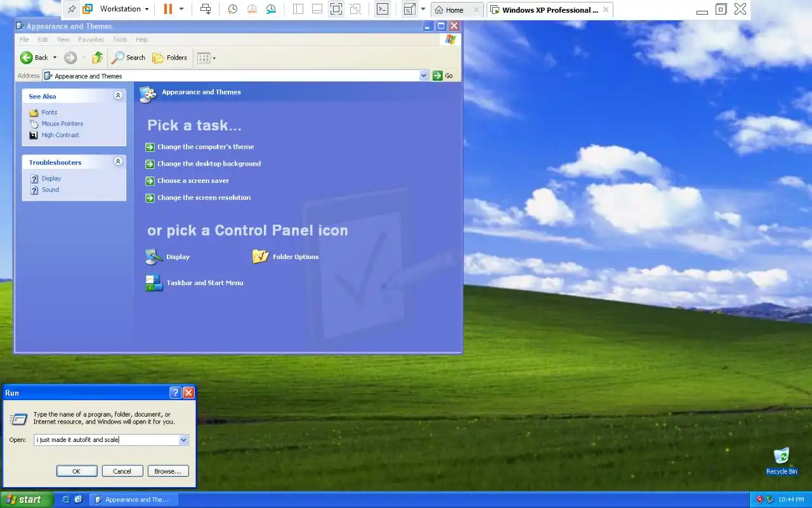Click the Forward arrow button
Image resolution: width=812 pixels, height=508 pixels.
click(x=70, y=58)
